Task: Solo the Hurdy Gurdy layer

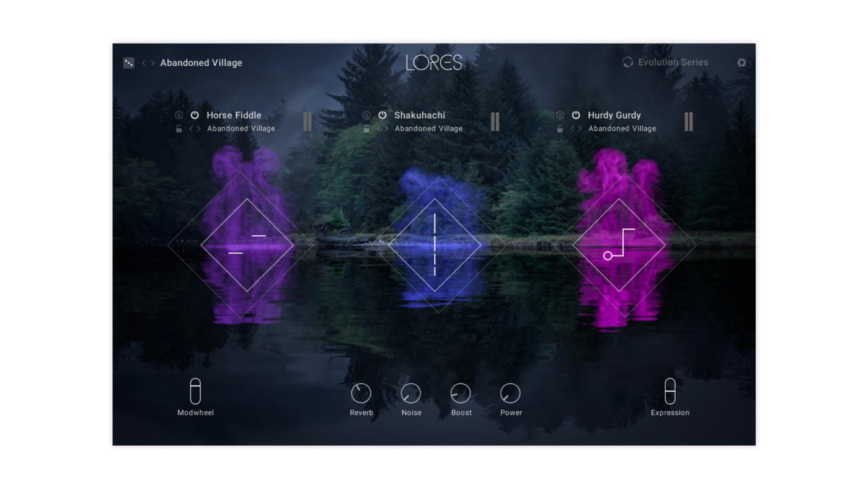Action: click(560, 115)
